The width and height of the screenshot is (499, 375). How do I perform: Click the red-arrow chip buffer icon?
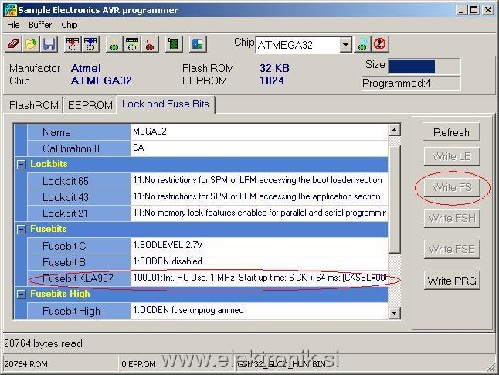pyautogui.click(x=72, y=44)
